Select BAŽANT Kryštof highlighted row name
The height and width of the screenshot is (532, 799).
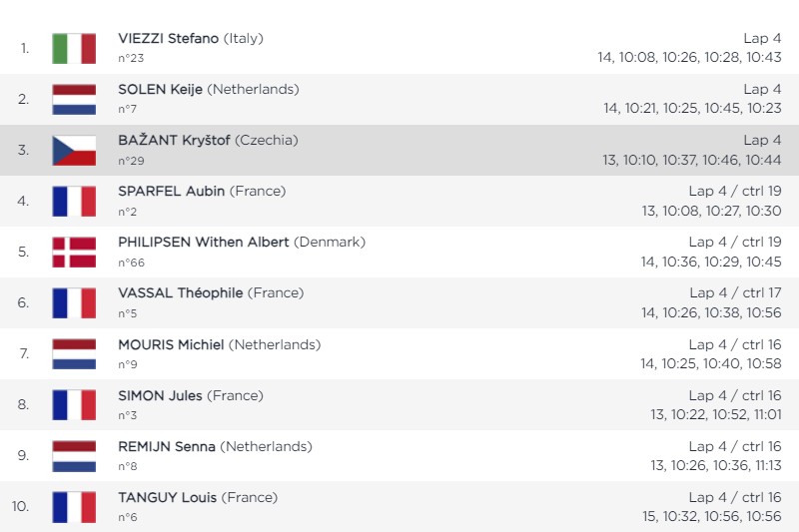click(174, 140)
